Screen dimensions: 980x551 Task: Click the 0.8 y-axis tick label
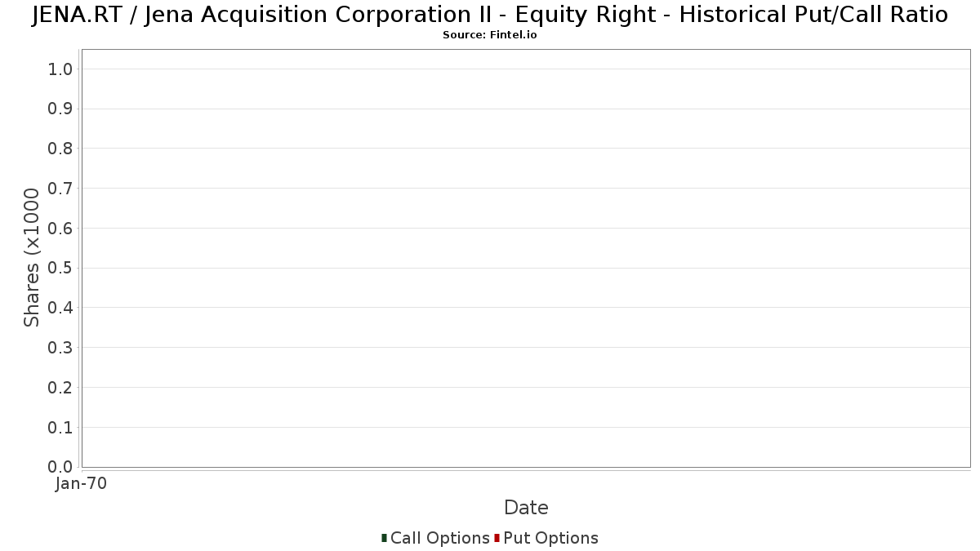[60, 149]
